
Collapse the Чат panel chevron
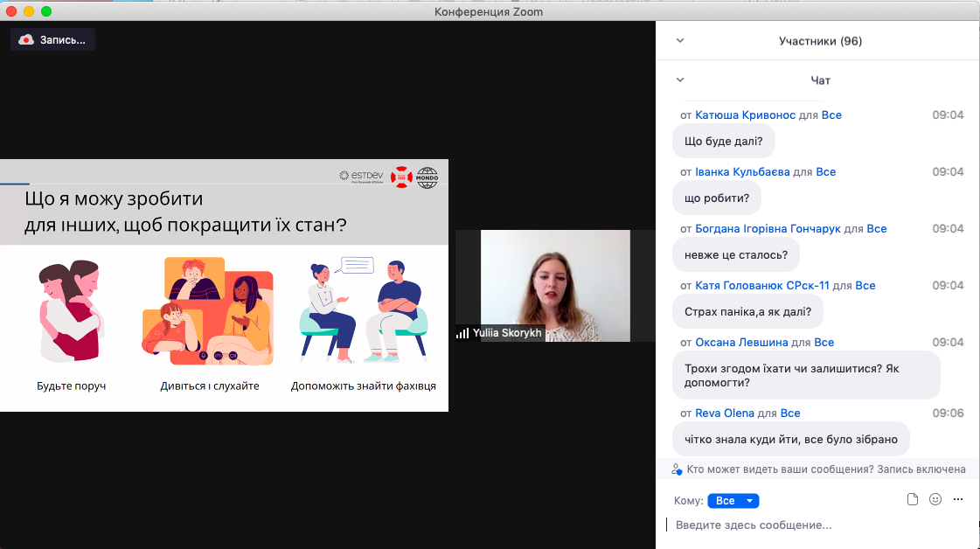coord(680,80)
